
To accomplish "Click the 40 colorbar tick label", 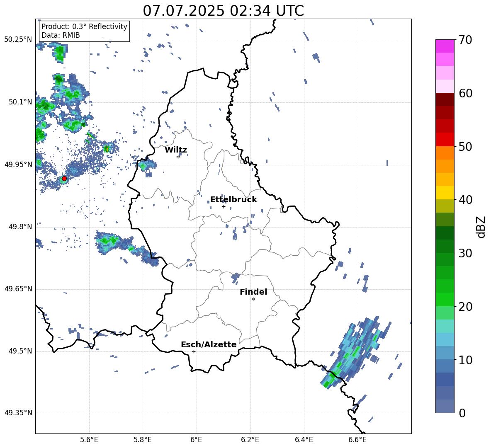I will tap(465, 200).
